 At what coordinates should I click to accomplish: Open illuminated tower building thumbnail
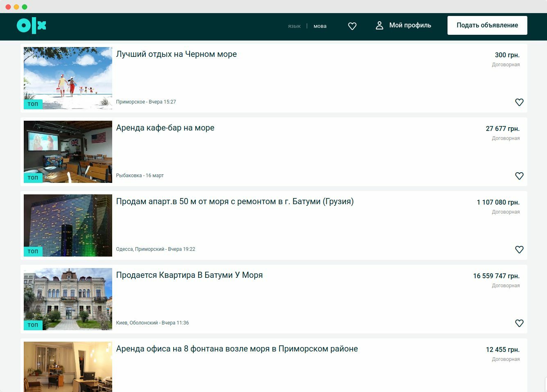(x=68, y=225)
